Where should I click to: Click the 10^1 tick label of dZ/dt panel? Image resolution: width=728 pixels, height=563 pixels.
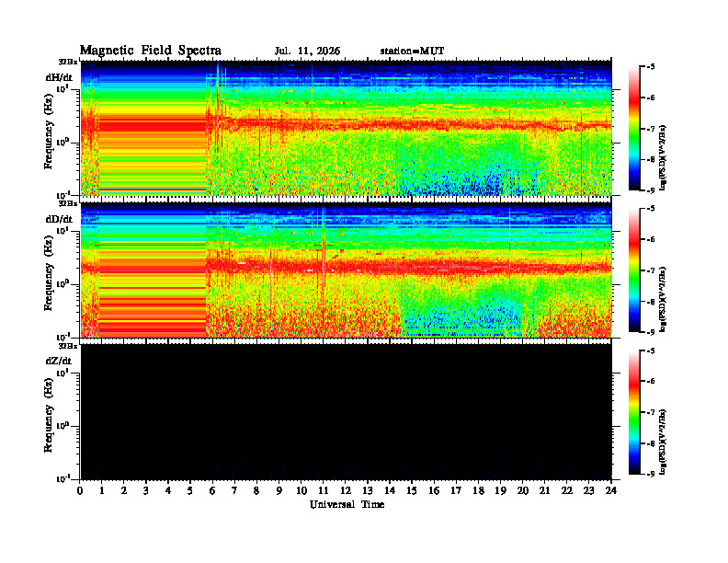(x=63, y=372)
